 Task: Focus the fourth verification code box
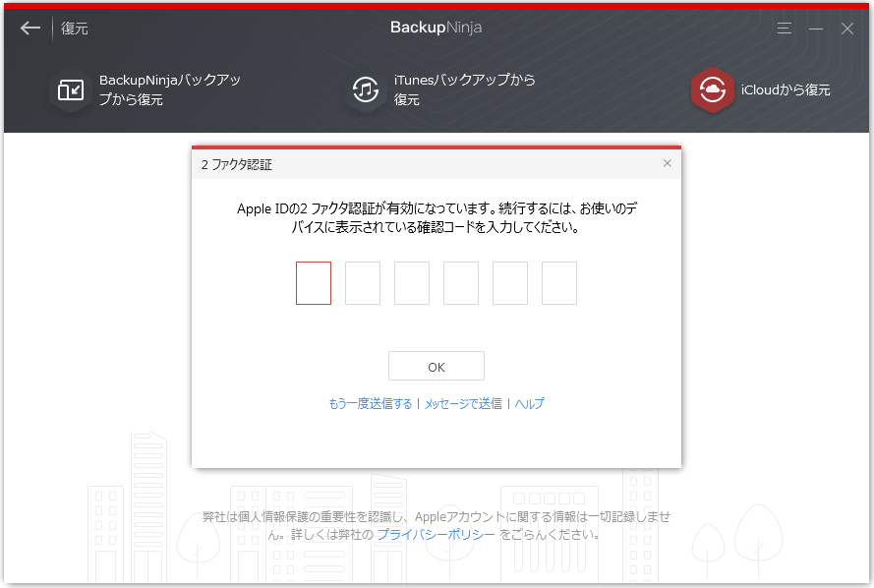(461, 283)
